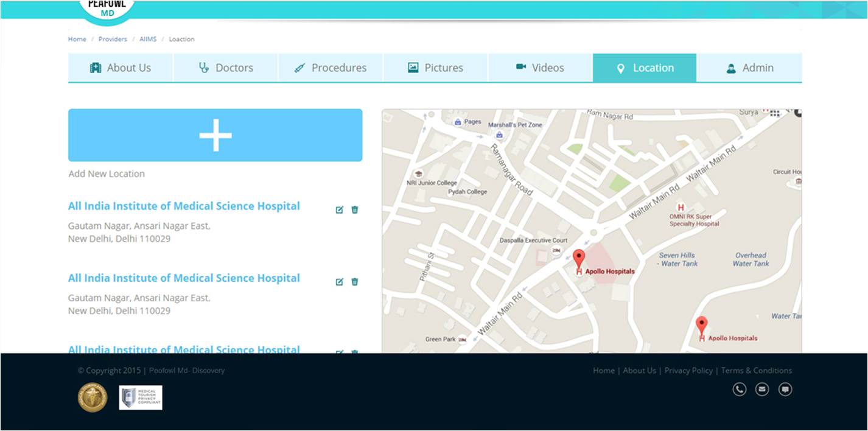
Task: Delete the first listed AIIMS hospital location
Action: (355, 209)
